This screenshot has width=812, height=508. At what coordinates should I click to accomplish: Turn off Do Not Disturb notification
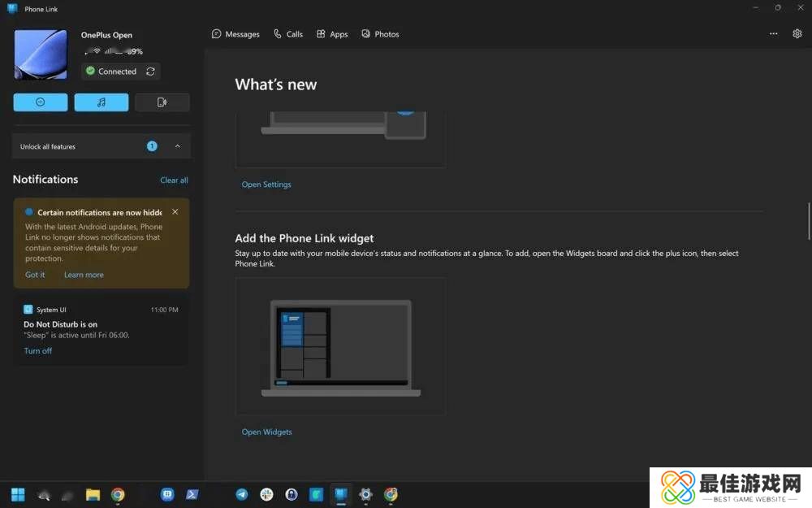click(38, 351)
